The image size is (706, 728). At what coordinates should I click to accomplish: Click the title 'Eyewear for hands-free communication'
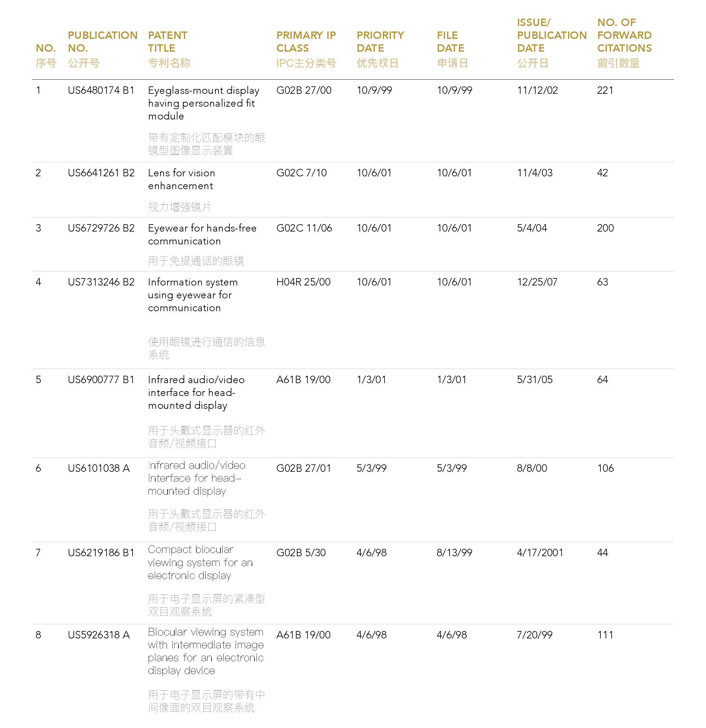tap(202, 234)
